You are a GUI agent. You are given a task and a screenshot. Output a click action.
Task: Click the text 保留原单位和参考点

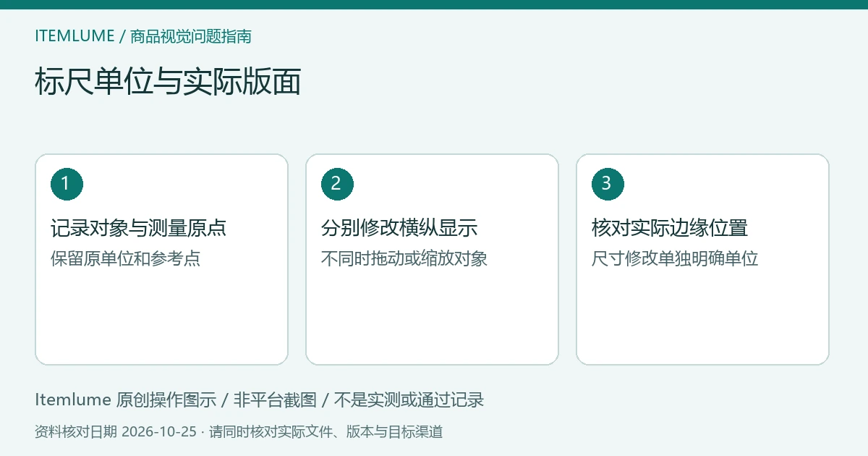[x=126, y=258]
